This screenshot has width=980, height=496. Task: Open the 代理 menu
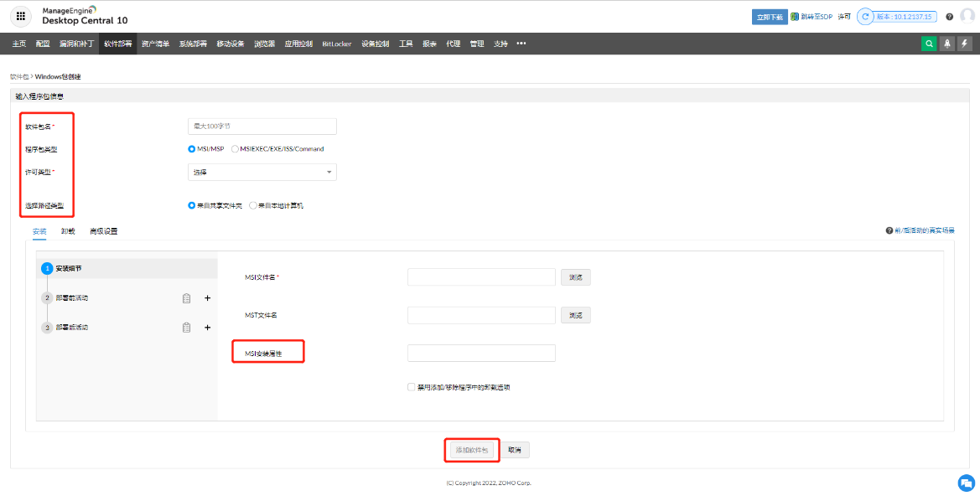click(454, 44)
